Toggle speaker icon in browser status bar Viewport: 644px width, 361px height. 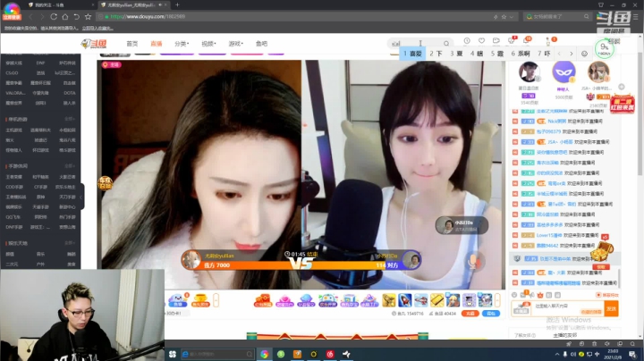tap(607, 344)
